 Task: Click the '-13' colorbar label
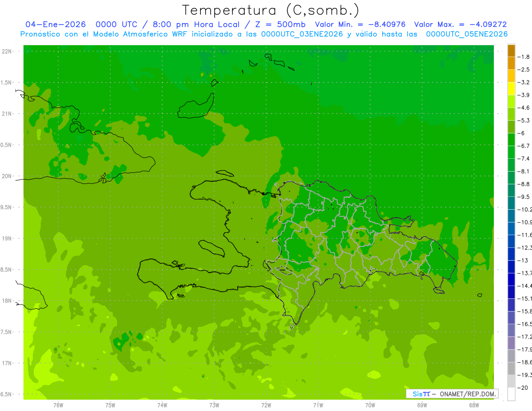[x=522, y=260]
